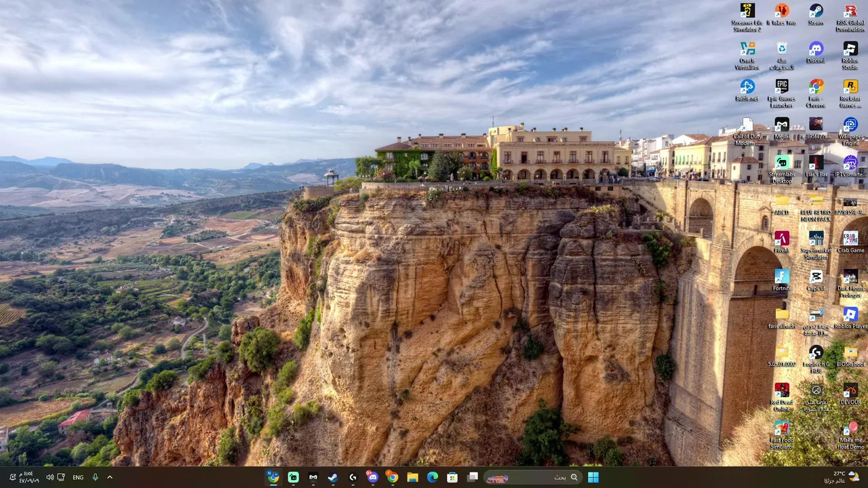Open IPTV Smarters desktop shortcut
The height and width of the screenshot is (488, 868).
pyautogui.click(x=850, y=167)
